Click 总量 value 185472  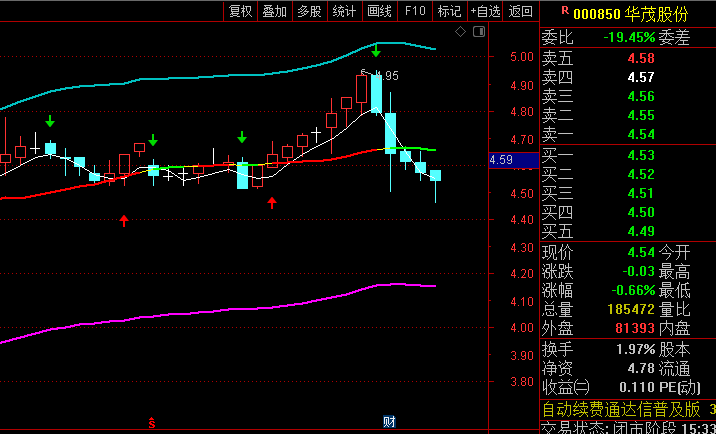(x=632, y=310)
